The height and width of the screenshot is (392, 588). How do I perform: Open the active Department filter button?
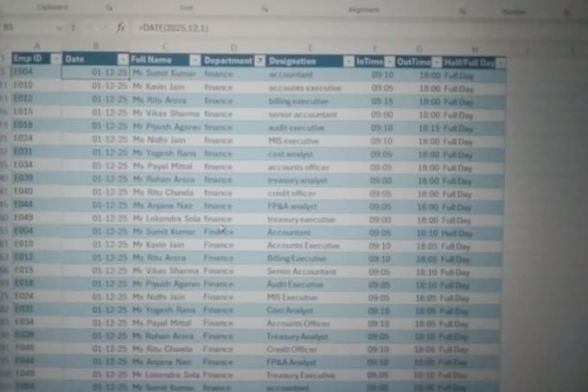click(260, 61)
